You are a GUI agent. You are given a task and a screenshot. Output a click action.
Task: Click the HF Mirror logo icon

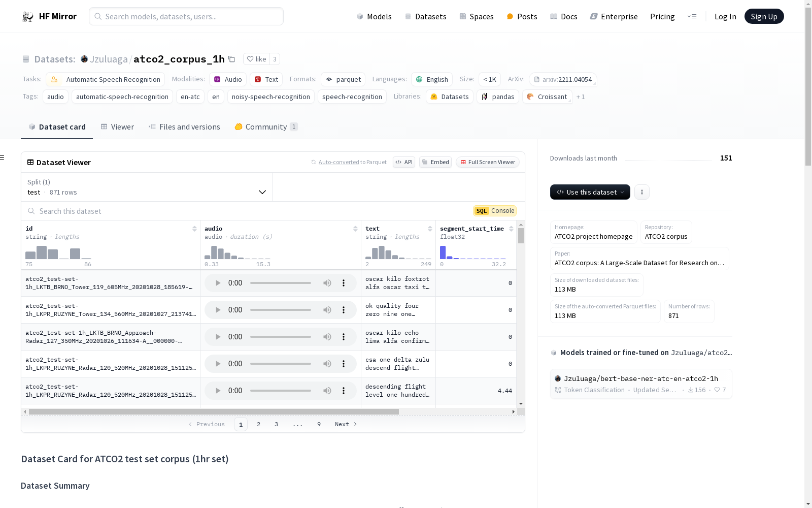[28, 17]
